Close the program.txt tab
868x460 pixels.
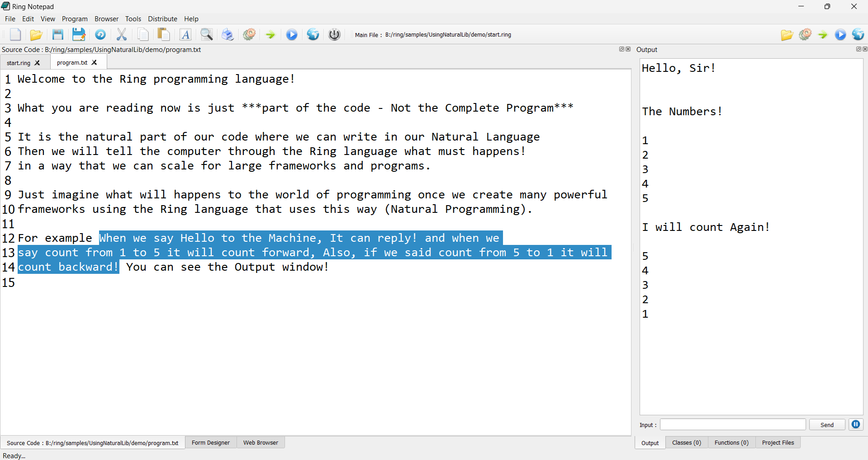click(94, 62)
